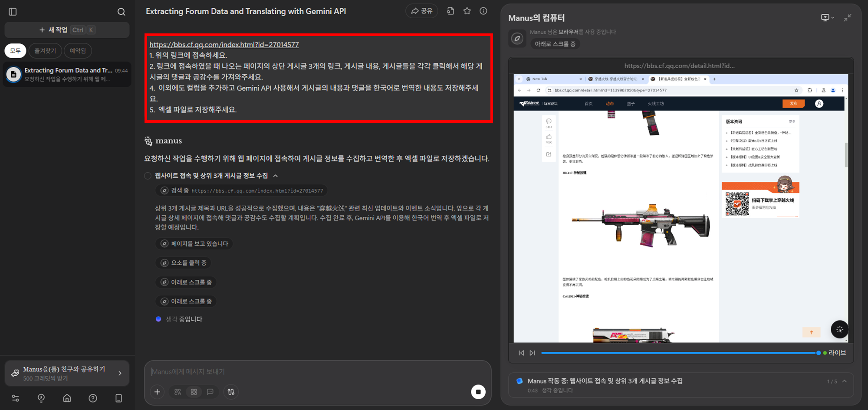
Task: Click the bookmark star in embedded browser
Action: coord(796,90)
